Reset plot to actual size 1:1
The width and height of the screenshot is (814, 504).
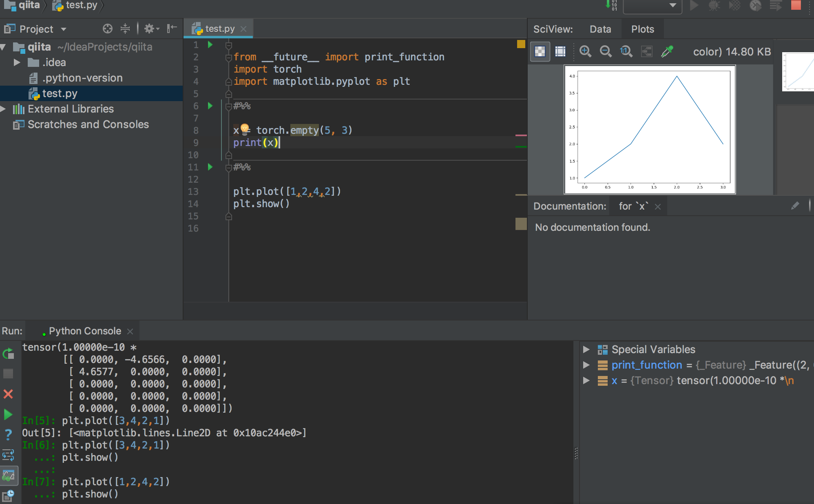626,51
